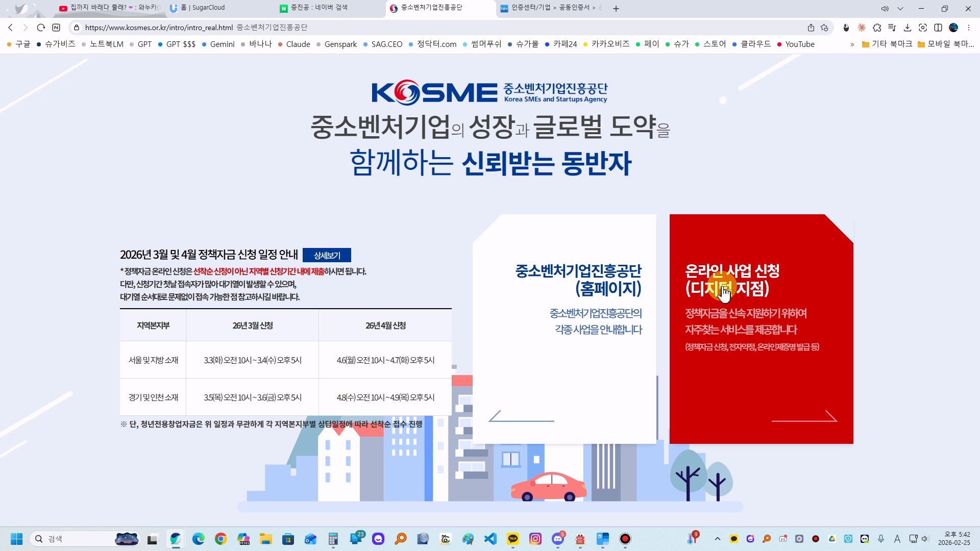Switch to the 인증센터/기업 공동인증서 tab

click(550, 8)
